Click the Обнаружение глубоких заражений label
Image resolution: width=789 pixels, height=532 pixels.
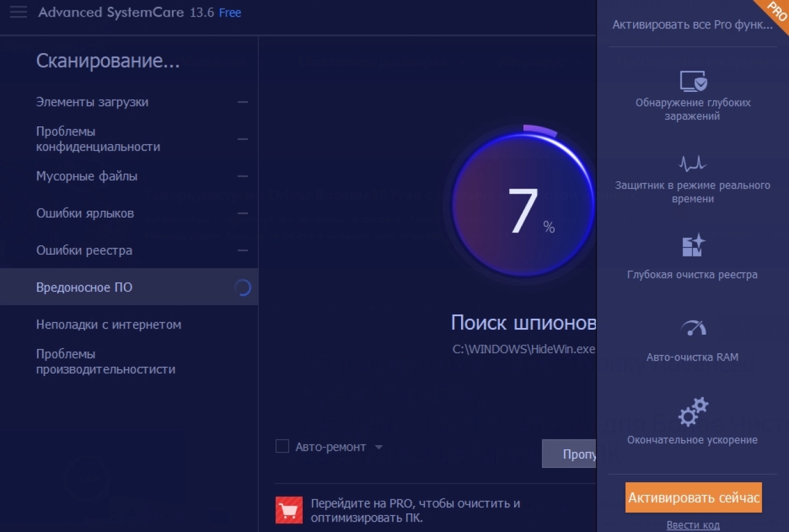pyautogui.click(x=693, y=109)
